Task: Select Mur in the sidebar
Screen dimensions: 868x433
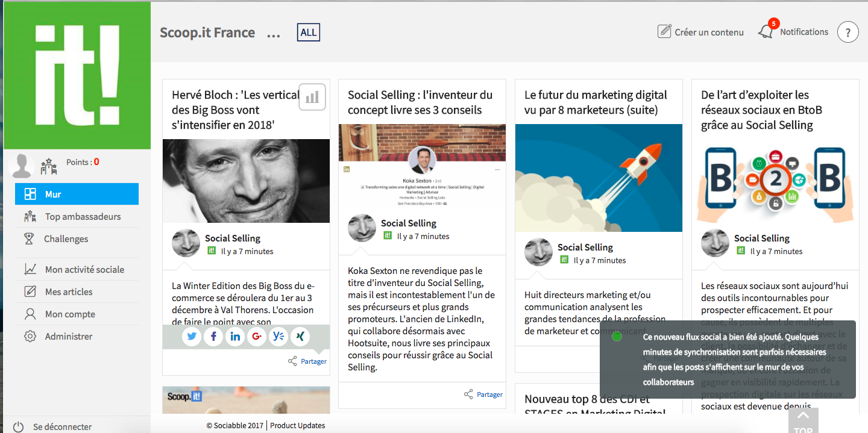Action: 77,194
